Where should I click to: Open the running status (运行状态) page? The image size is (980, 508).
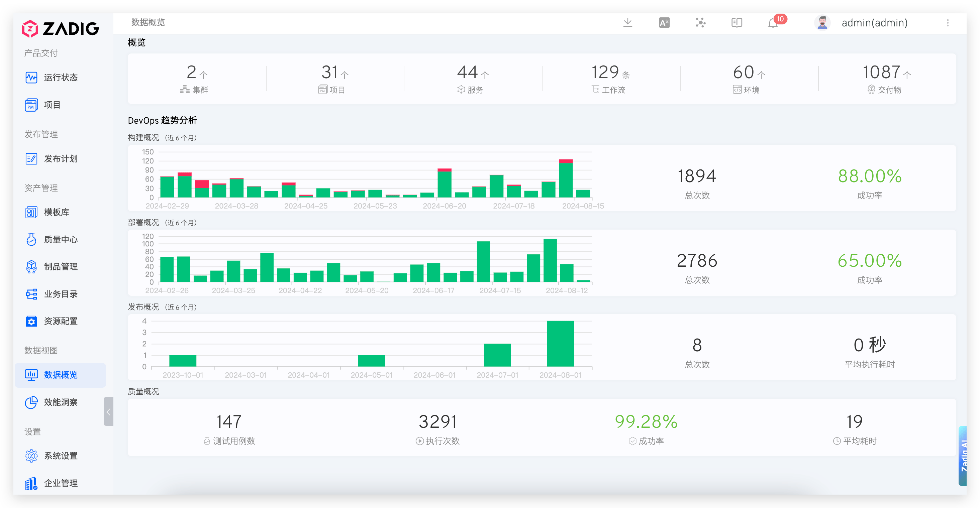coord(60,78)
